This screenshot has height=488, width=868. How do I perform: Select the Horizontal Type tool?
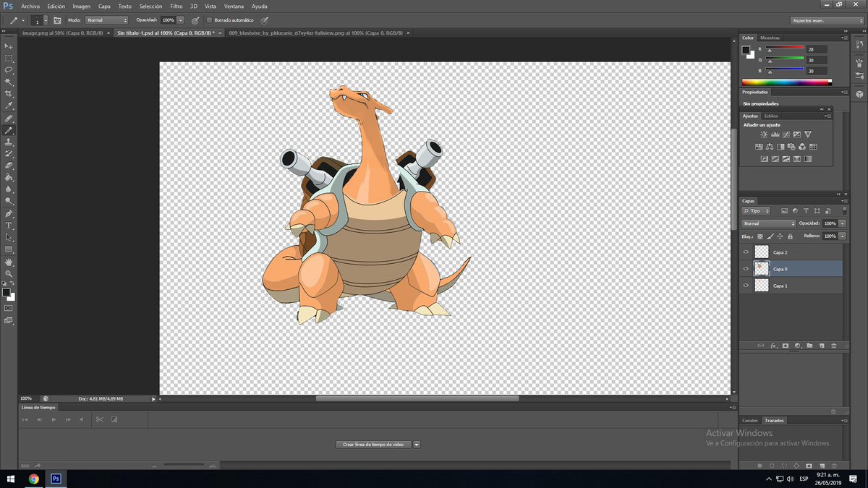tap(9, 226)
